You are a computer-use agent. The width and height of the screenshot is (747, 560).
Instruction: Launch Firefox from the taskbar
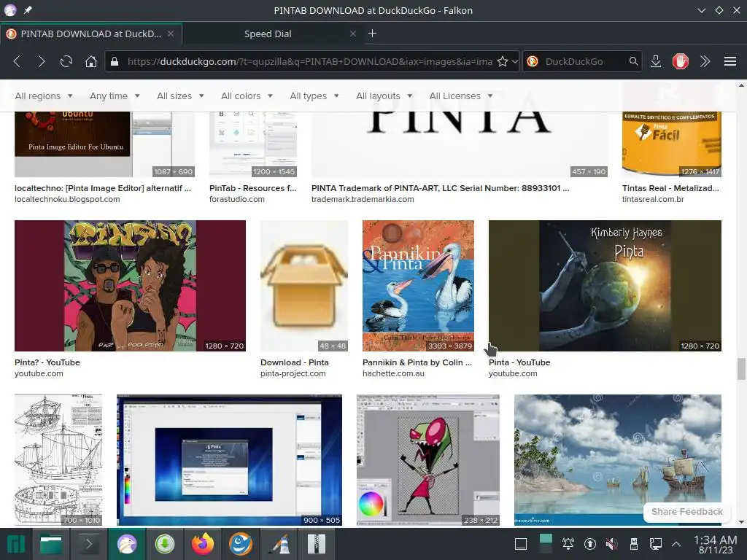point(203,544)
